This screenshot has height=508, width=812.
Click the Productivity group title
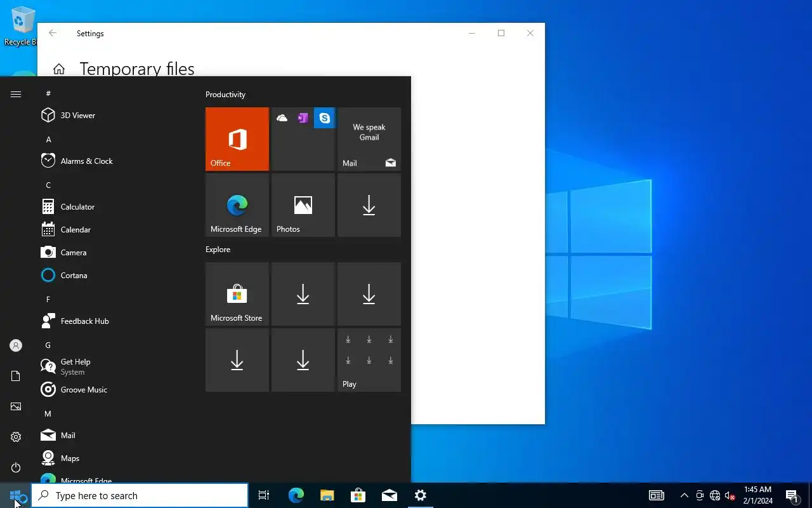pyautogui.click(x=225, y=95)
